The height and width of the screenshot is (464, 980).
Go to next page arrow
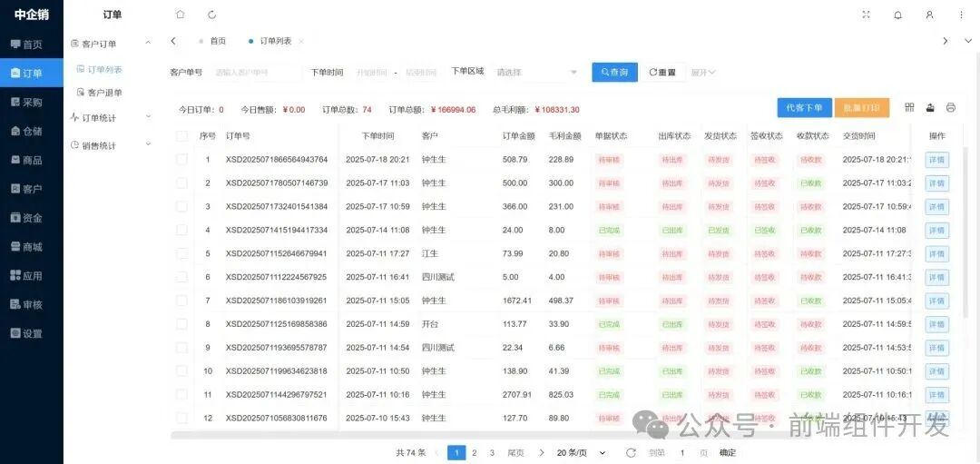coord(542,453)
